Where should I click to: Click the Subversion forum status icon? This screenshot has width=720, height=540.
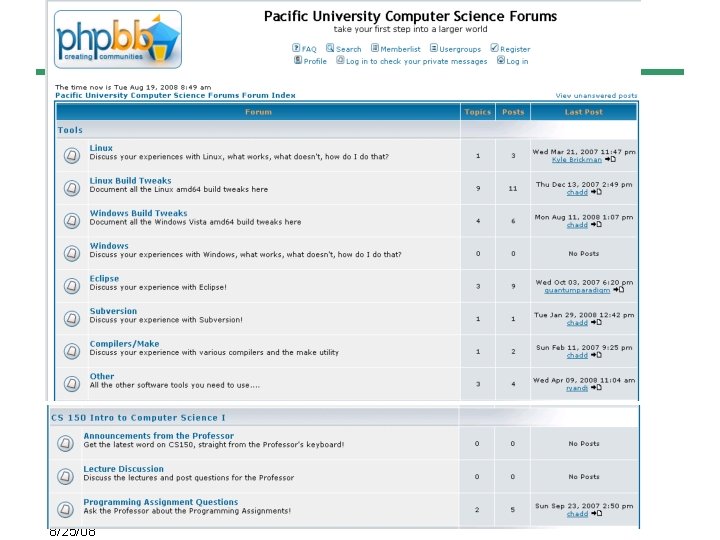[x=72, y=319]
